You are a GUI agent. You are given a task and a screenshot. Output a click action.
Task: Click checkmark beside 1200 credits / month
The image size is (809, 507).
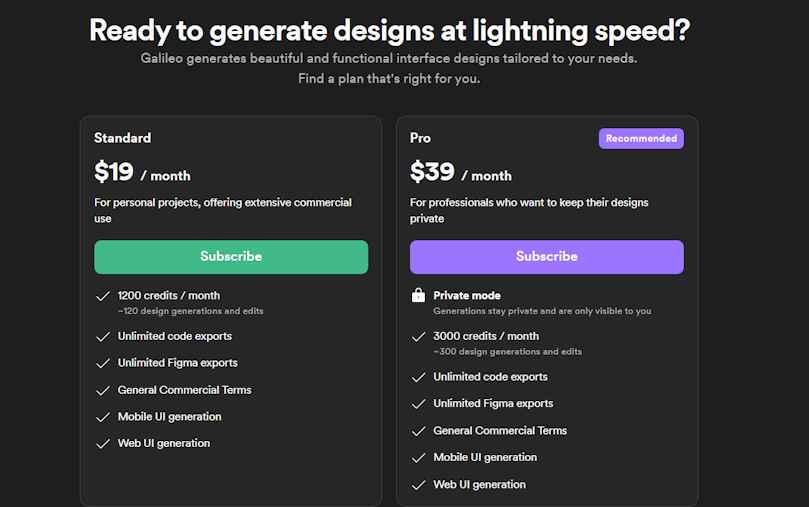103,296
